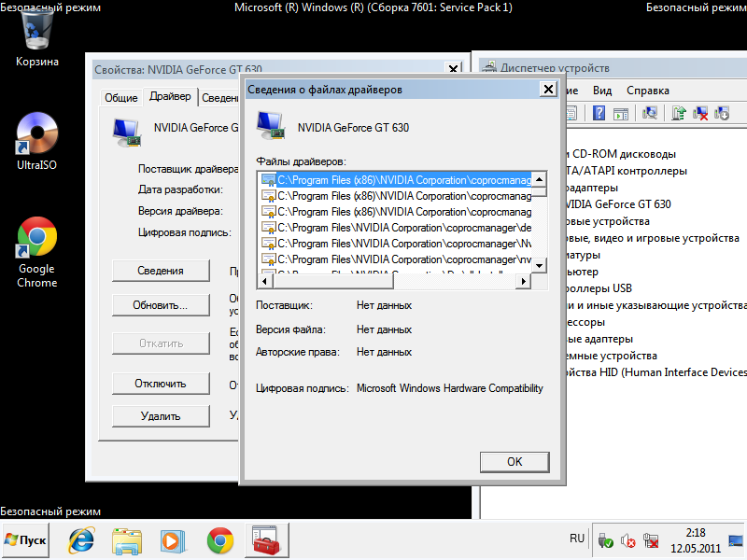
Task: Click the Удалить button
Action: 161,416
